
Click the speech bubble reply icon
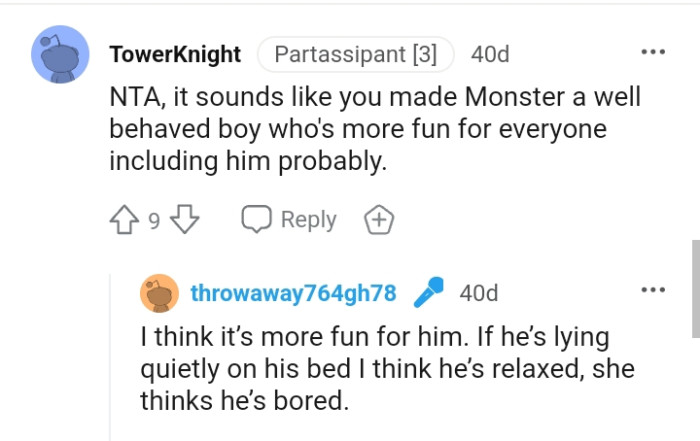[x=259, y=220]
